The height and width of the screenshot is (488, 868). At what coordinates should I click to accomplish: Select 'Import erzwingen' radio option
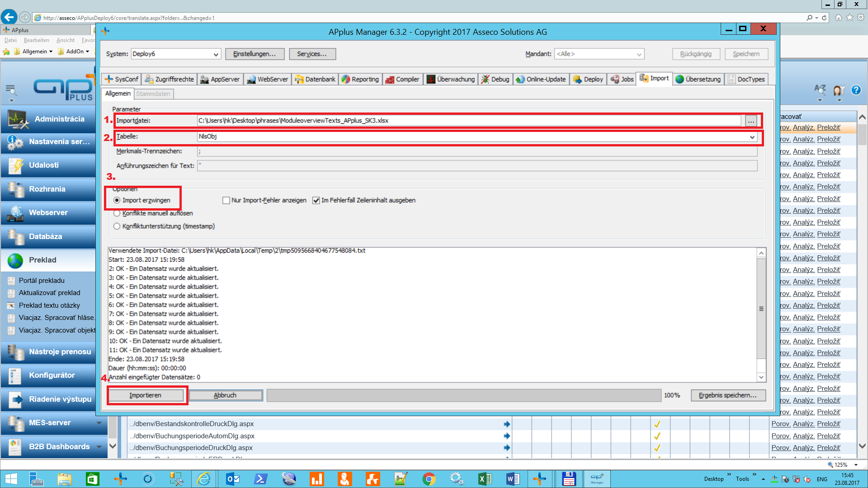117,200
